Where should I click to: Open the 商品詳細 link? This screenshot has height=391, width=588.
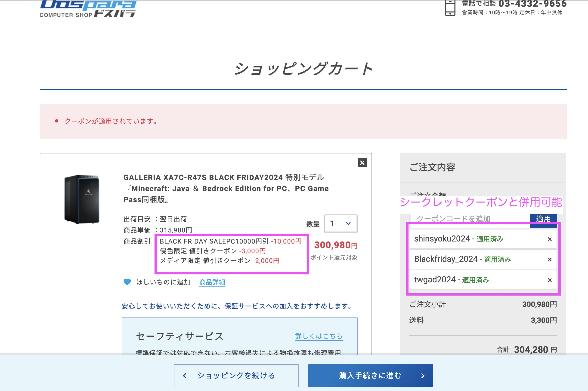coord(212,282)
